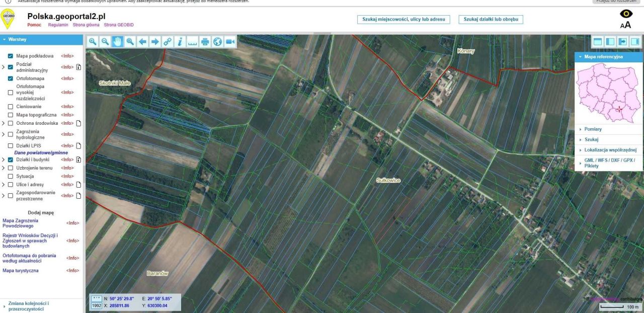Image resolution: width=644 pixels, height=313 pixels.
Task: Expand the Uzbrojenie terenu group
Action: (4, 168)
